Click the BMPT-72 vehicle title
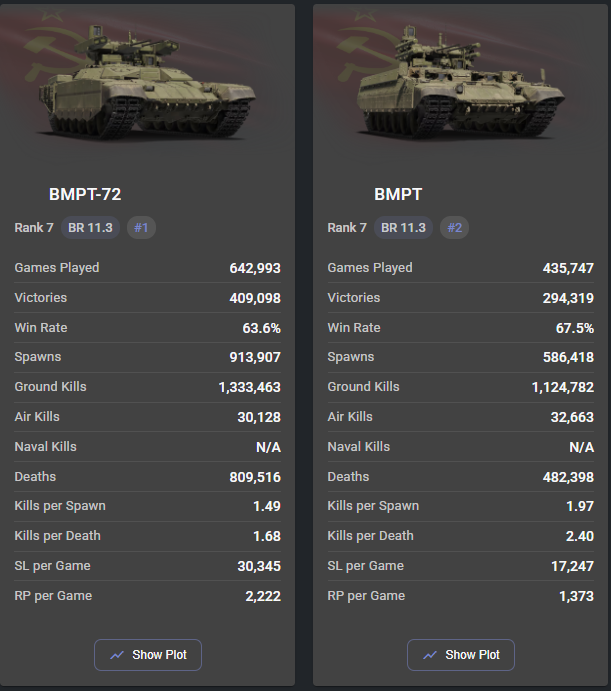This screenshot has height=691, width=611. pyautogui.click(x=85, y=194)
